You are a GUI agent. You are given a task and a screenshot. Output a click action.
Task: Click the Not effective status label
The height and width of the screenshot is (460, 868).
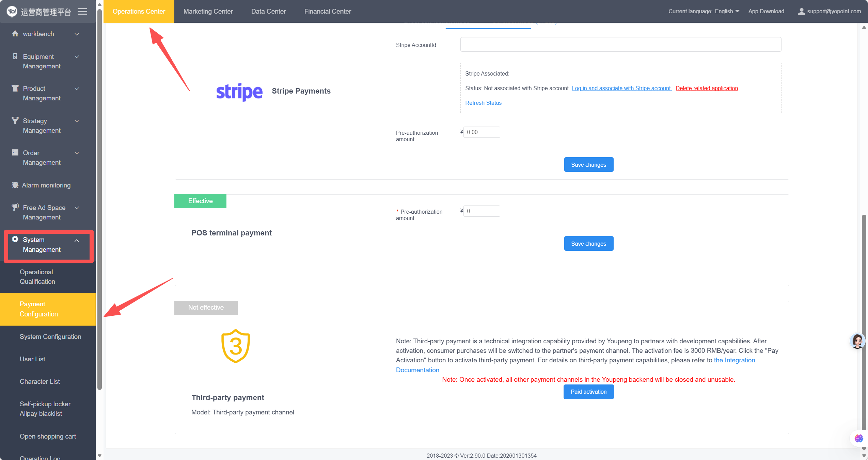(206, 308)
